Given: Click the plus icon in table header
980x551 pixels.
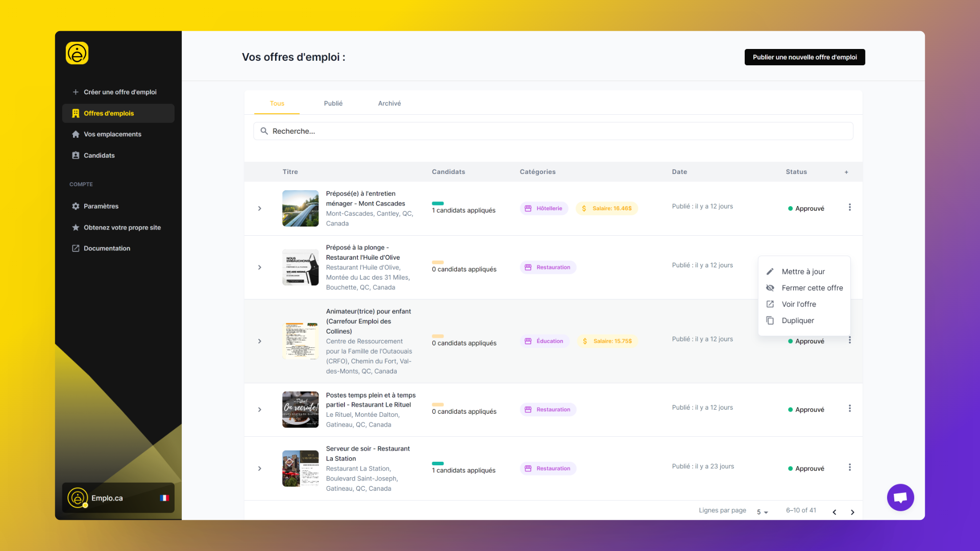Looking at the screenshot, I should point(846,172).
